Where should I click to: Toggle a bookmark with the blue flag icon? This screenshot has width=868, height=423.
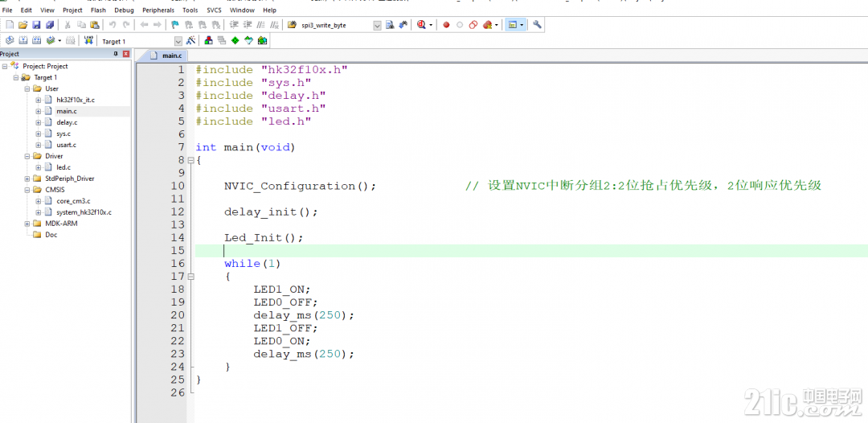pyautogui.click(x=175, y=25)
